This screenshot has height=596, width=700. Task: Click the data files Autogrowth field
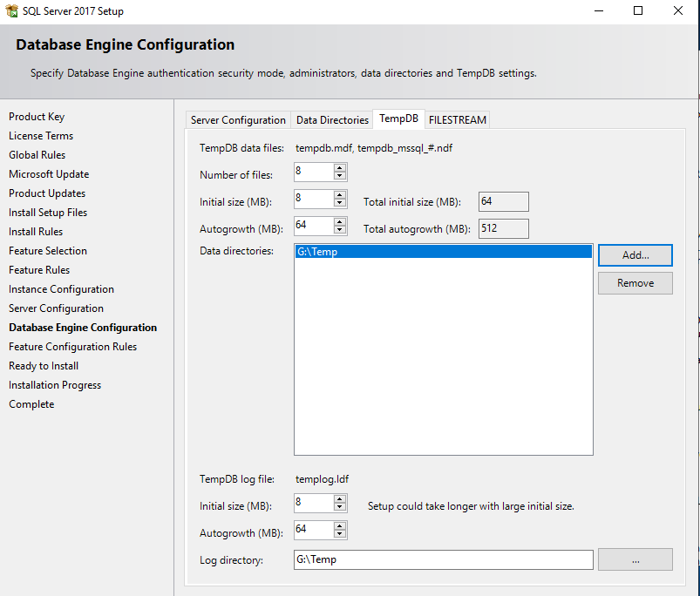click(x=314, y=226)
